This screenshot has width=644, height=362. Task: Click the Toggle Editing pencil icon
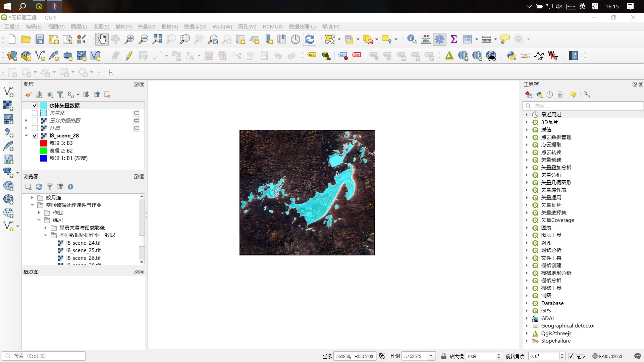click(129, 56)
